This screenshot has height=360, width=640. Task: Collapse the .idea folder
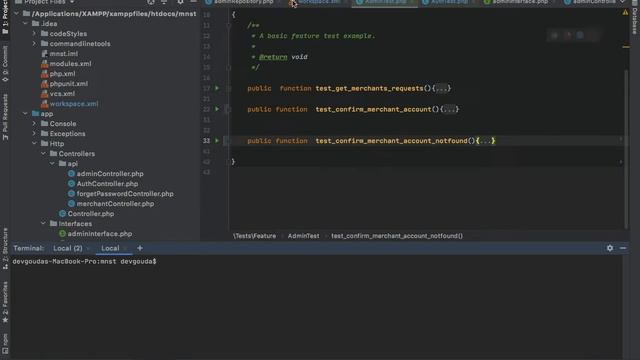(x=25, y=24)
